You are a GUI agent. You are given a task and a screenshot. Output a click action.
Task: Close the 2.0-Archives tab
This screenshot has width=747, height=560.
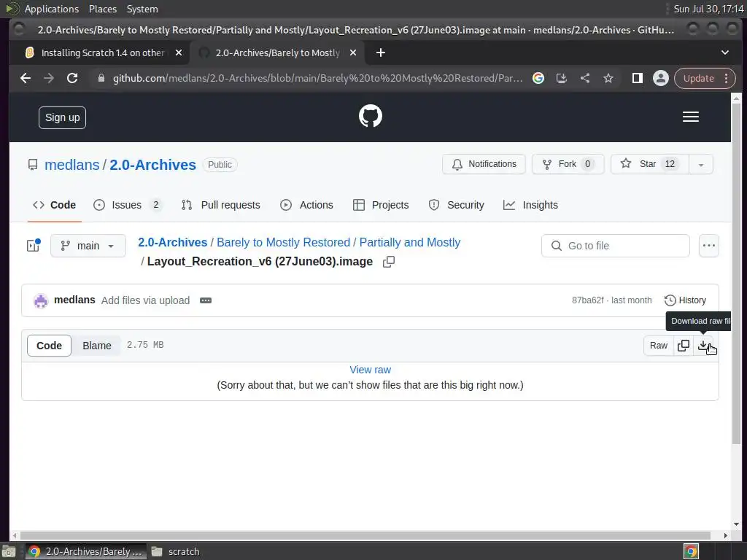[x=353, y=52]
